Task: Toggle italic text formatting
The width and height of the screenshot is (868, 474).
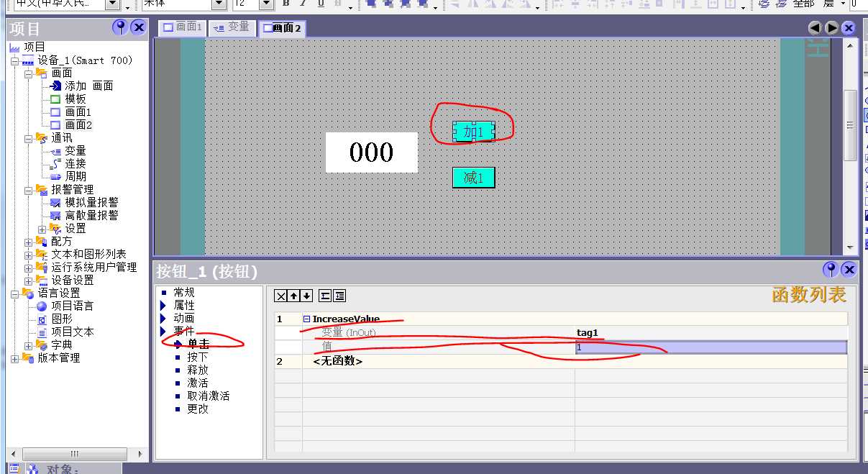Action: point(303,4)
